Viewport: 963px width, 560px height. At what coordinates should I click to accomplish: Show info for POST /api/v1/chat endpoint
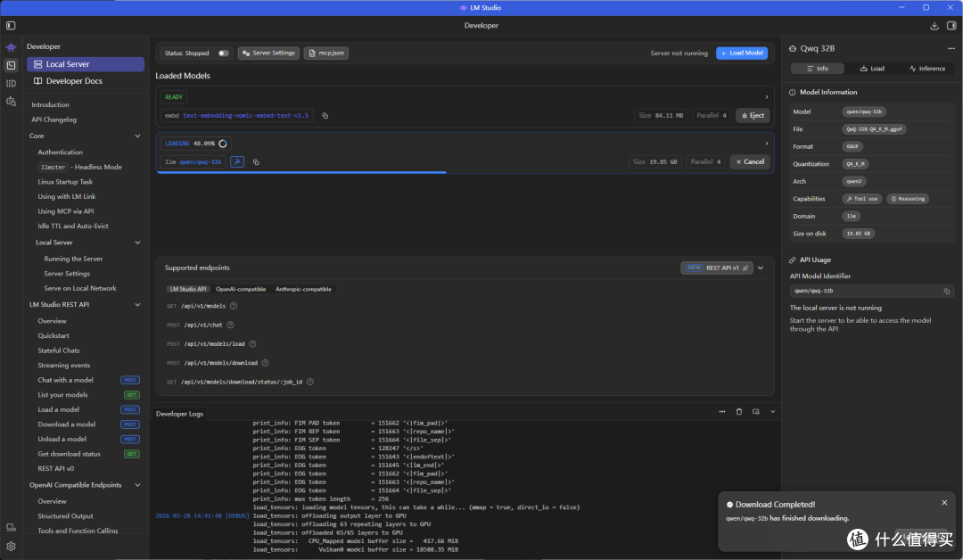point(230,325)
